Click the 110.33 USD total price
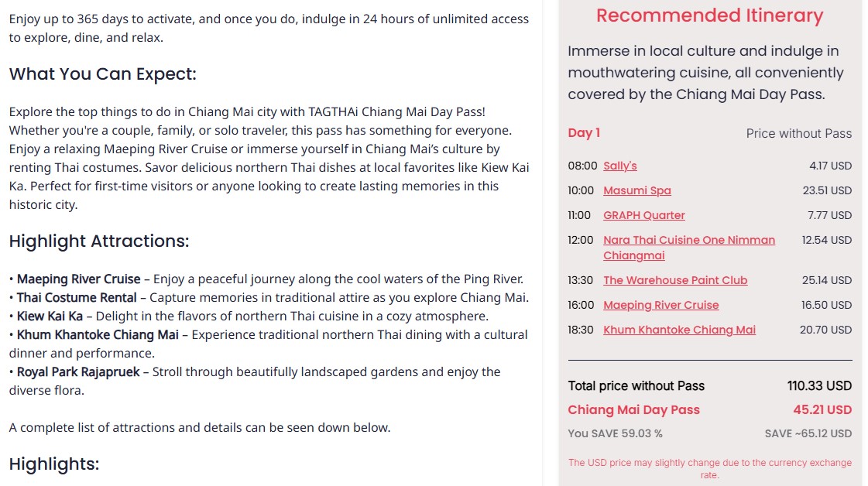868x486 pixels. (819, 386)
